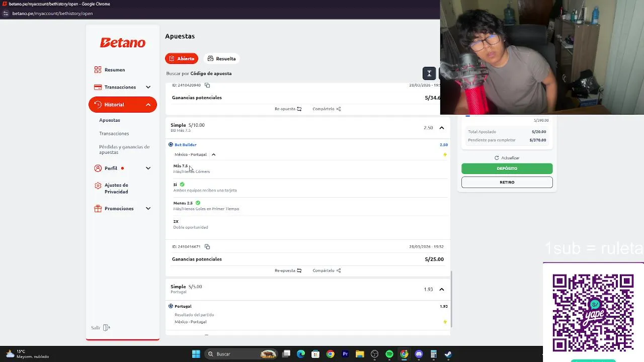Click Compártelo on the S/25.00 bet
This screenshot has height=362, width=644.
[327, 270]
